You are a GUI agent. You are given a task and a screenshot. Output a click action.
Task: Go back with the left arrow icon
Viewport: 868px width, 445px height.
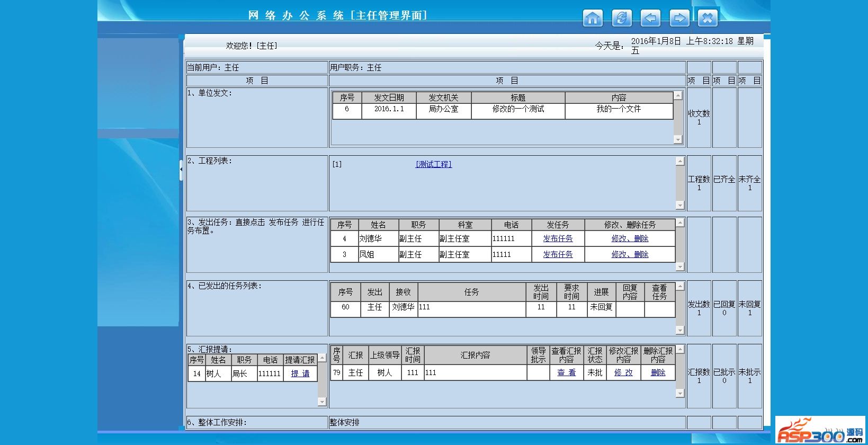click(650, 18)
